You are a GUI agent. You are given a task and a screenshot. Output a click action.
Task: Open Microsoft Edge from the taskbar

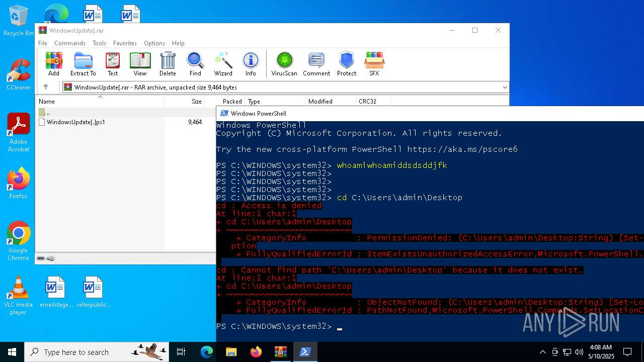coord(206,352)
